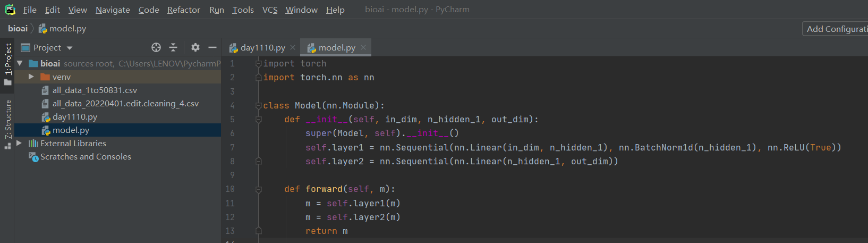
Task: Open the Window menu
Action: click(301, 10)
